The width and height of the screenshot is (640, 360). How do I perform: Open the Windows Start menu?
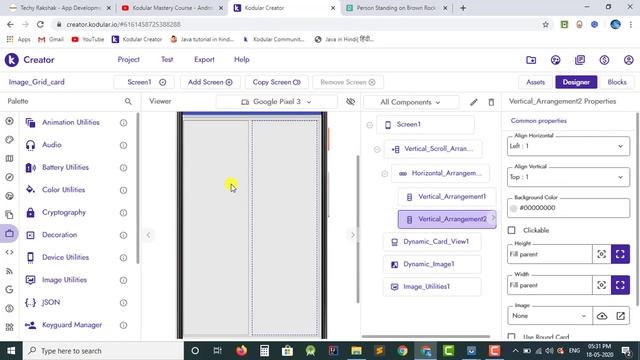pos(11,351)
